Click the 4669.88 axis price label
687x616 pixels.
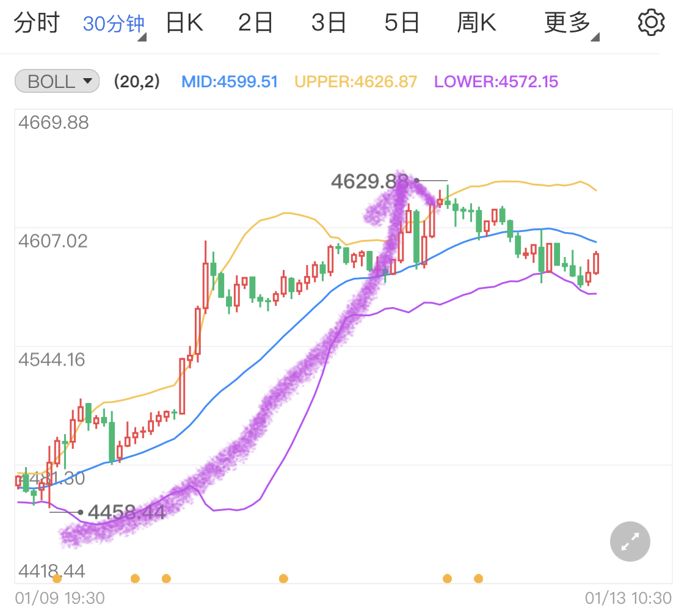tap(54, 122)
